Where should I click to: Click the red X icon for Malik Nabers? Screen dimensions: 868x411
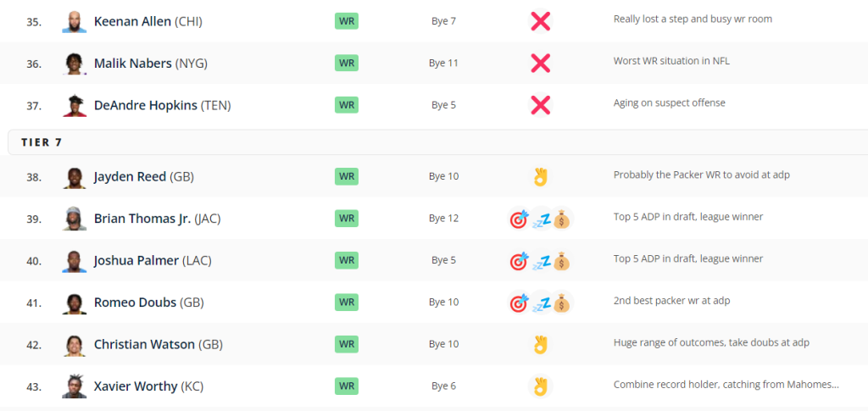[540, 63]
